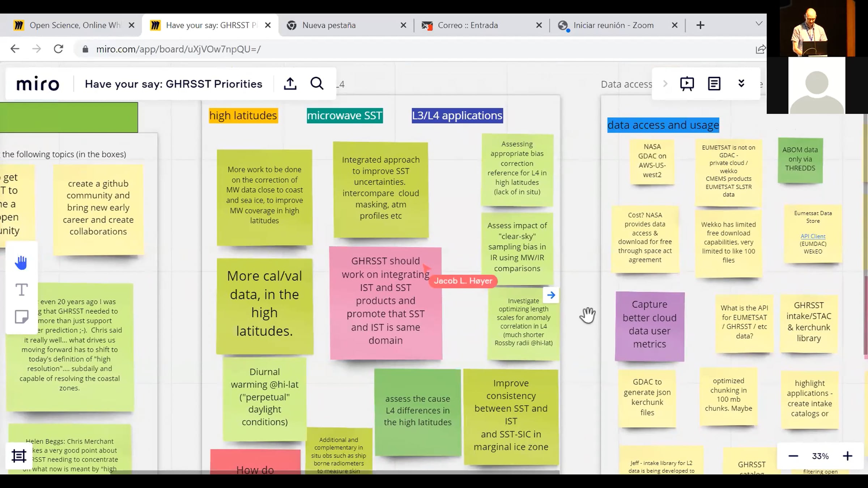Click the address bar URL
868x488 pixels.
(x=178, y=49)
